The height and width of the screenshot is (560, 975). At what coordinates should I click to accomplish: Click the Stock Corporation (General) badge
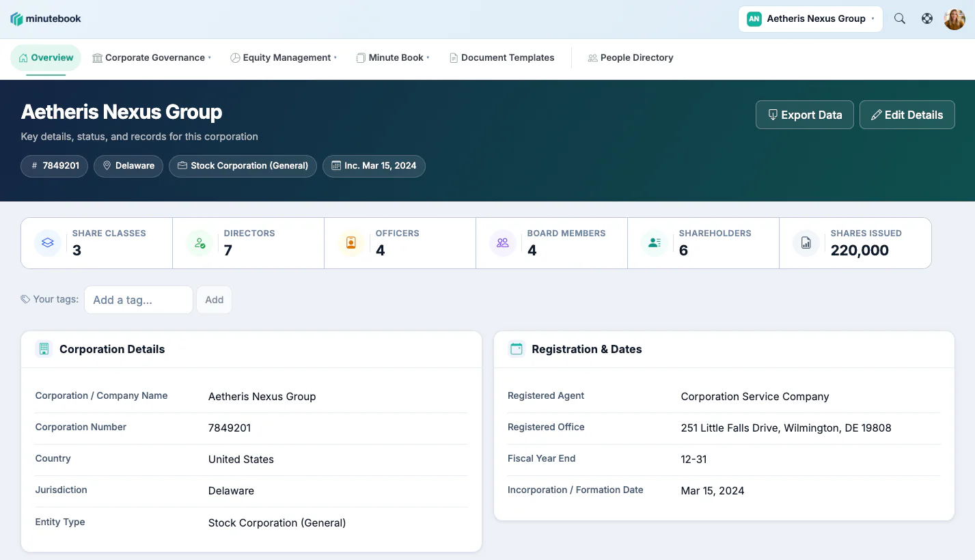243,166
